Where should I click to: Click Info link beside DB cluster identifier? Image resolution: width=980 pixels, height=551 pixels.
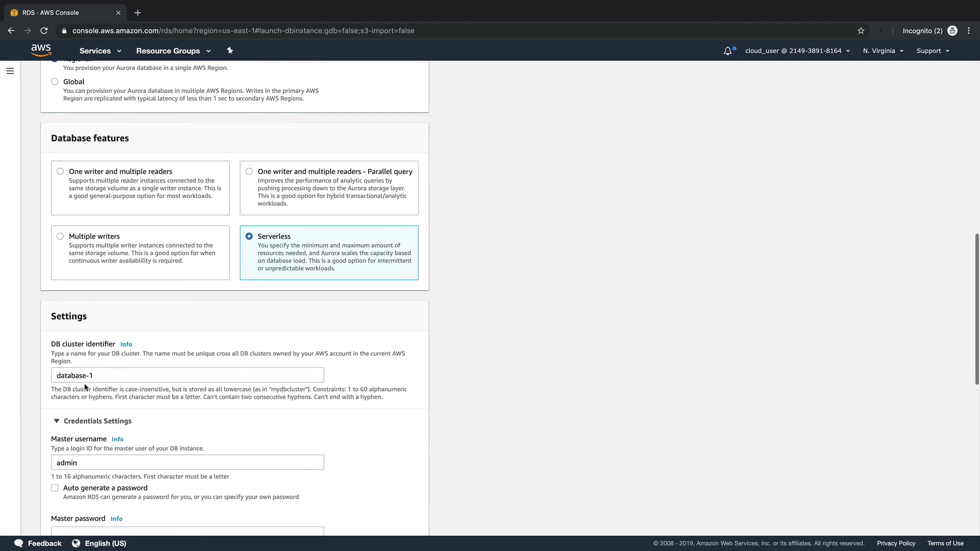(x=126, y=344)
